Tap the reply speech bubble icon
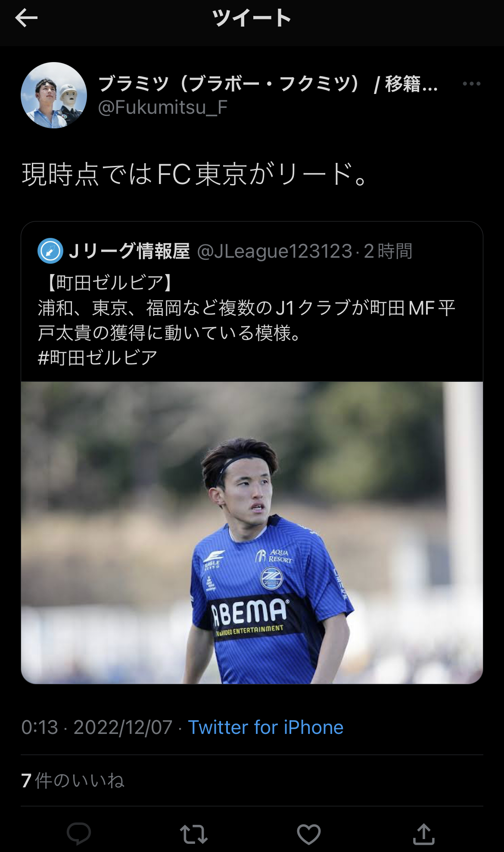The width and height of the screenshot is (504, 852). click(x=79, y=833)
